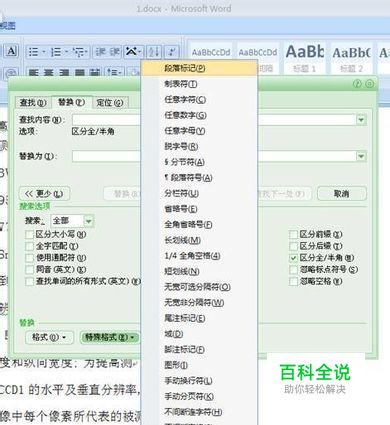Choose 图形(I) from menu

pyautogui.click(x=199, y=365)
